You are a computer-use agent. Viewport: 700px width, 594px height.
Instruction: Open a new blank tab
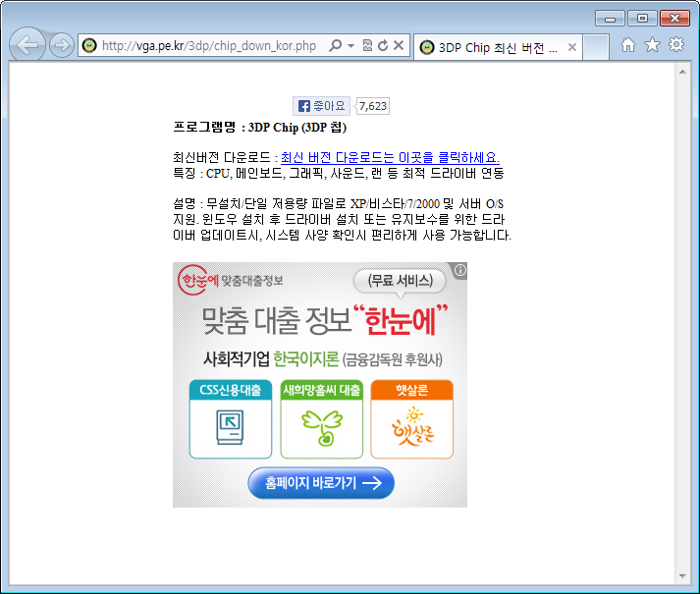[x=596, y=47]
